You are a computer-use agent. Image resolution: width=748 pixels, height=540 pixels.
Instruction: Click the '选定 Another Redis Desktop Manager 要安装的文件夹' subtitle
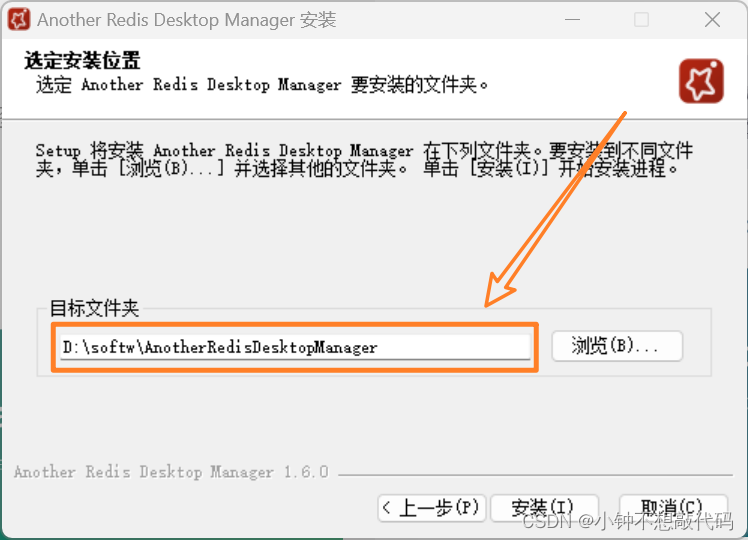[262, 85]
